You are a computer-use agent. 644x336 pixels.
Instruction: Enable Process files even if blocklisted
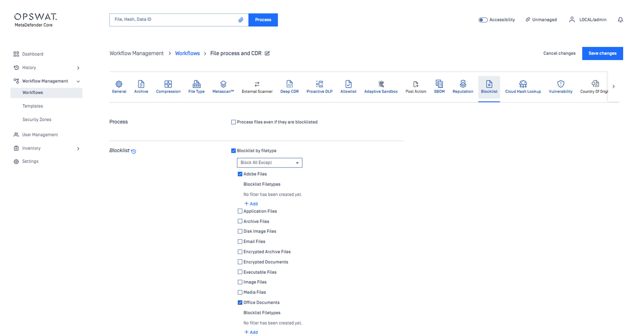(x=233, y=122)
